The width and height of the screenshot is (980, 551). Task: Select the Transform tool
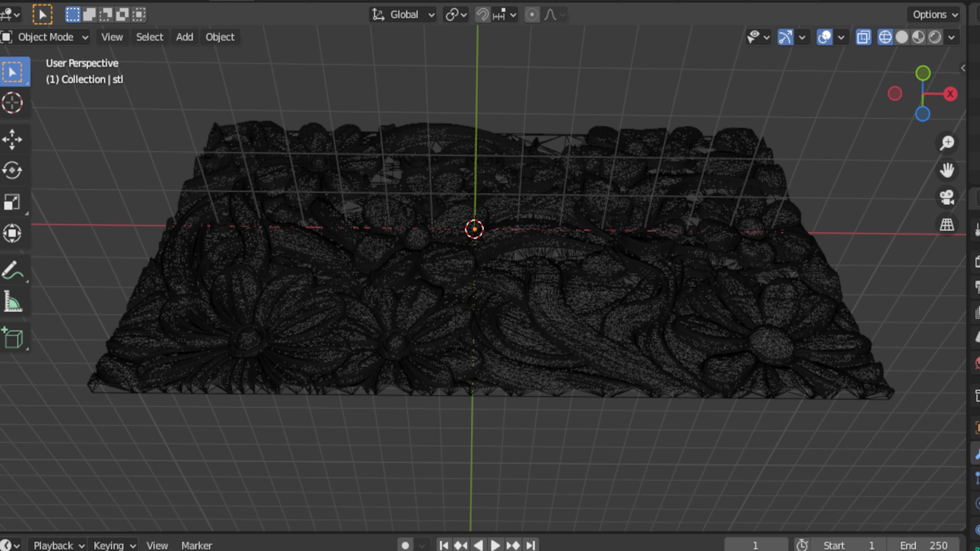point(13,234)
